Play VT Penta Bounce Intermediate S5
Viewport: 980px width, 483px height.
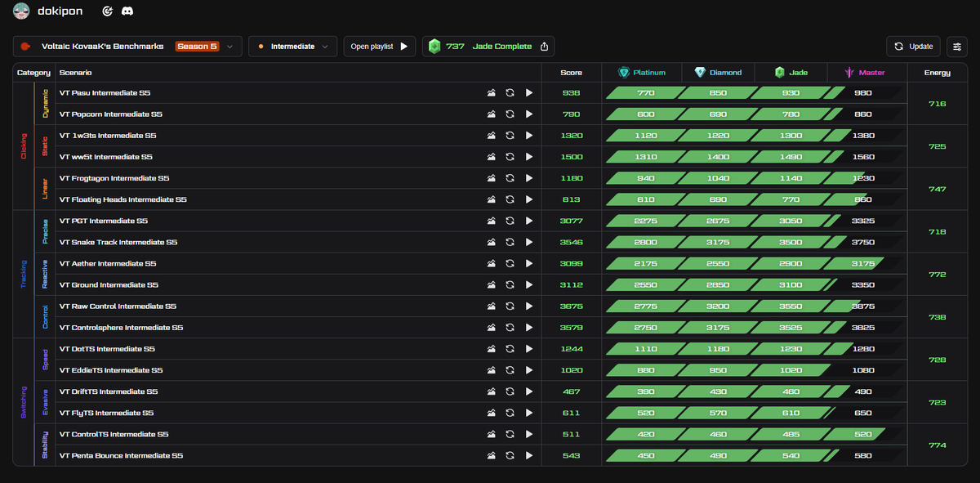529,455
